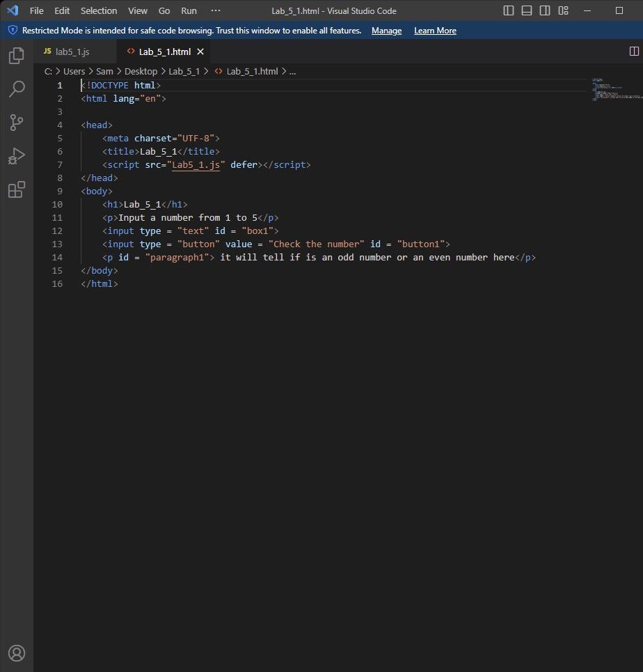Open the File menu
This screenshot has height=672, width=643.
[x=35, y=10]
